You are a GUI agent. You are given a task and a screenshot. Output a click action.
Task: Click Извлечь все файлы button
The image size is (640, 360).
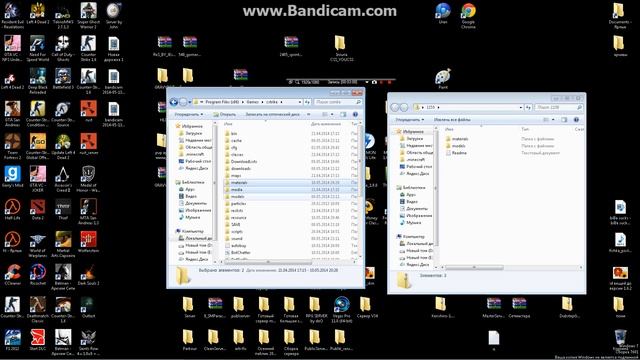452,120
